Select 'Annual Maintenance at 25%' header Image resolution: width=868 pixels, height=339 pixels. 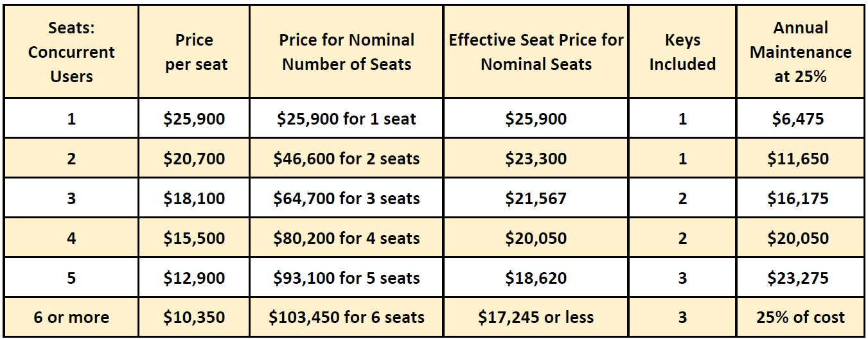pyautogui.click(x=801, y=52)
